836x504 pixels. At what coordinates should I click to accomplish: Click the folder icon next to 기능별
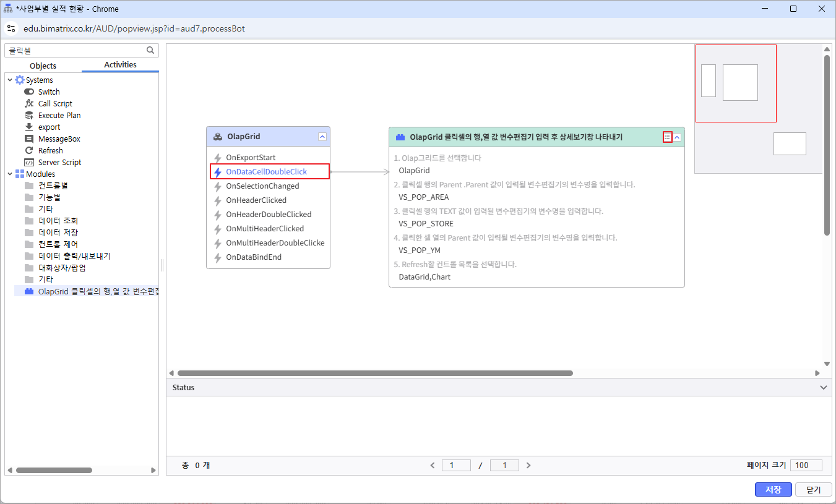[x=29, y=197]
